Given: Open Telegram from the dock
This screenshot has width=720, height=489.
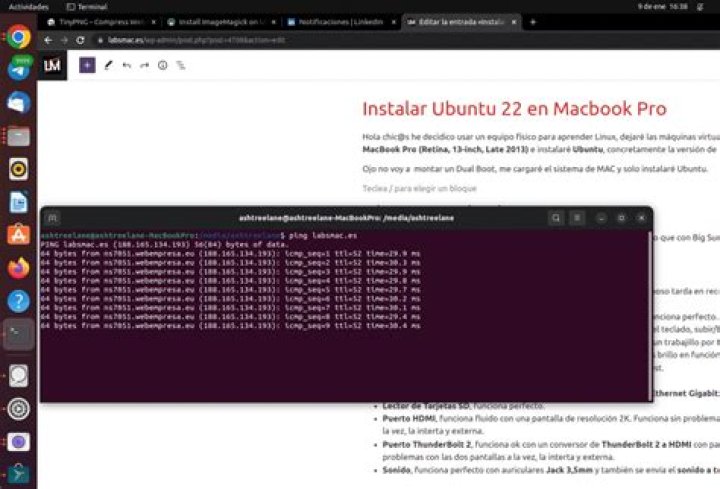Looking at the screenshot, I should [18, 69].
